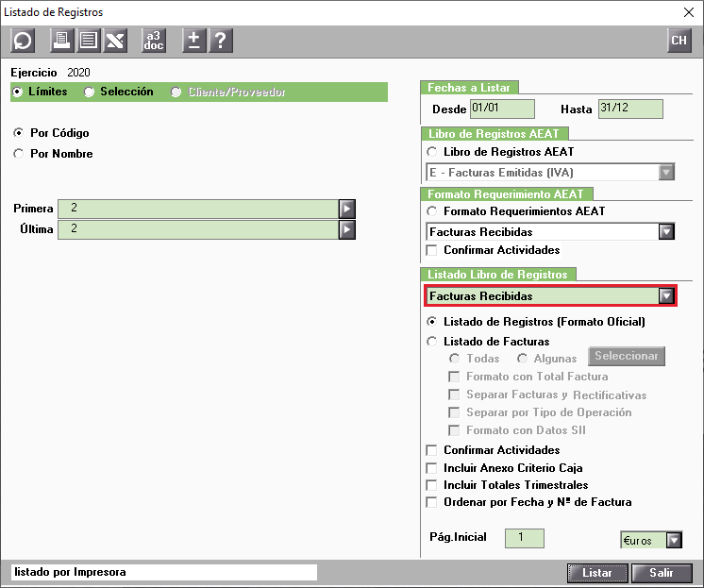Close the Listado de Registros window
This screenshot has width=704, height=588.
(689, 12)
